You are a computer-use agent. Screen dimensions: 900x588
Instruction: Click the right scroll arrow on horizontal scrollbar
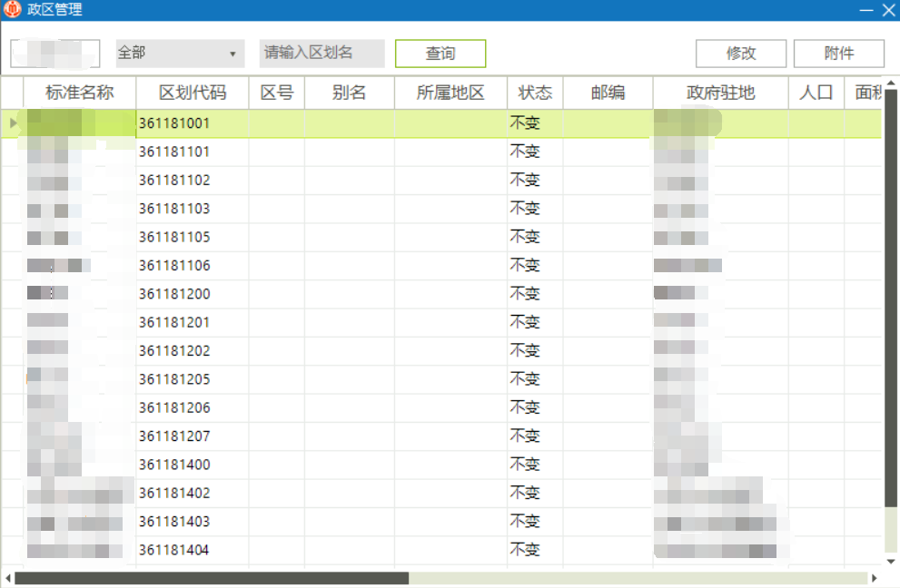875,578
